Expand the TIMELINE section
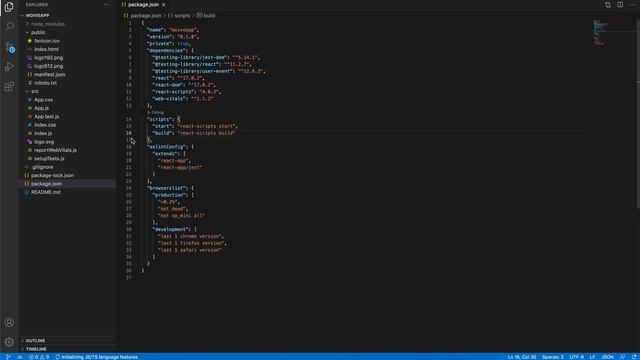The image size is (640, 360). (x=36, y=349)
